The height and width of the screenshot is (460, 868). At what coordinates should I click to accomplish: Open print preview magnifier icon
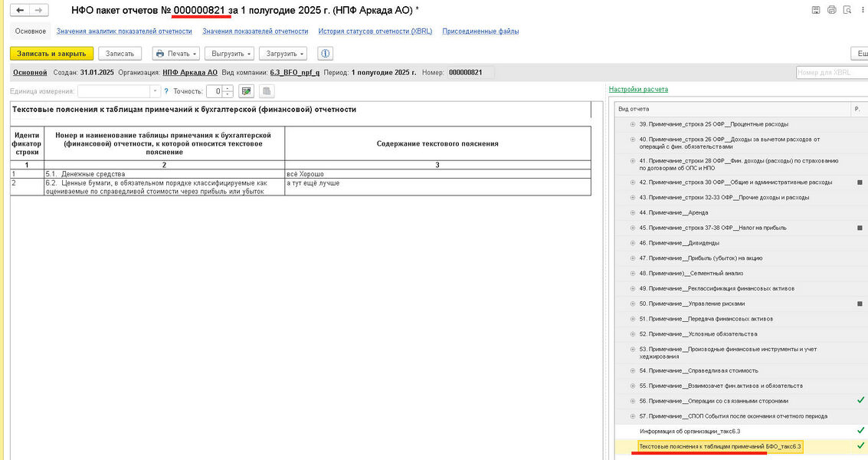coord(847,11)
